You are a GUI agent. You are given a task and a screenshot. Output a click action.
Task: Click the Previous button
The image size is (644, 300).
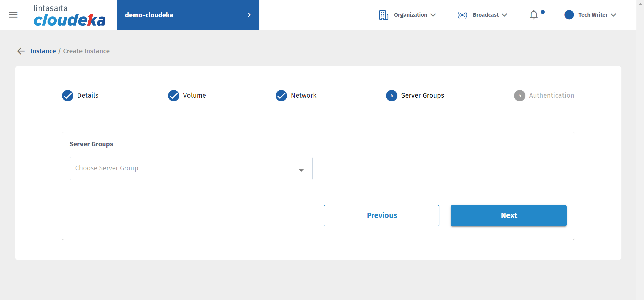(381, 216)
